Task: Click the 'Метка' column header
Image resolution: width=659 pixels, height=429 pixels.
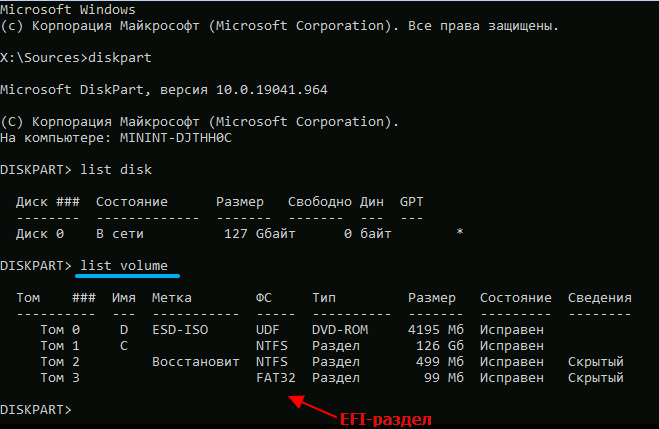Action: (172, 297)
